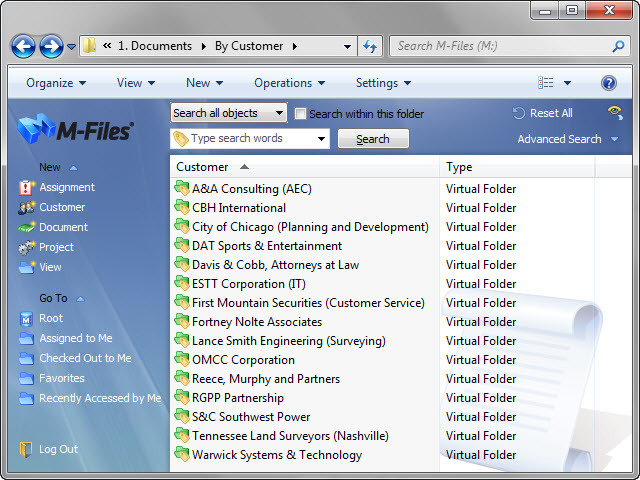Collapse the New section in sidebar
Viewport: 640px width, 480px height.
(74, 167)
